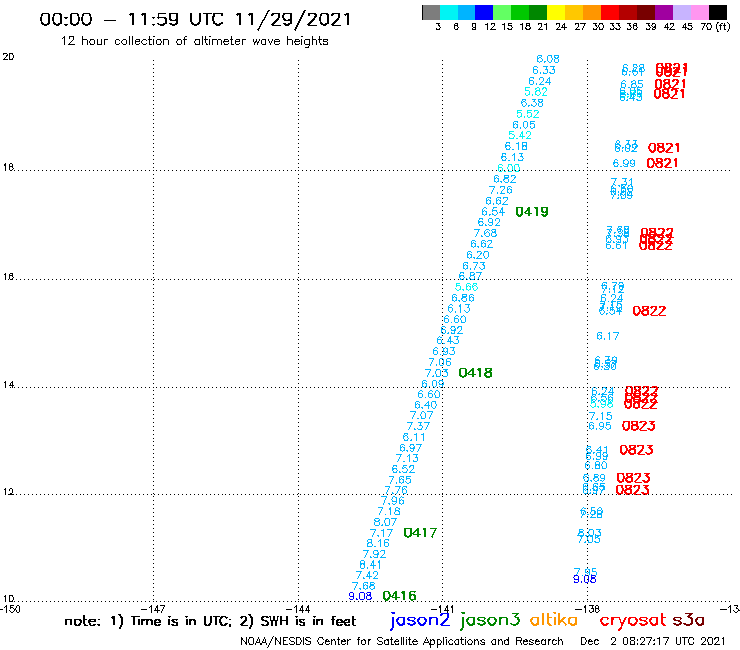740x650 pixels.
Task: Click the gray color swatch in the legend
Action: 431,12
